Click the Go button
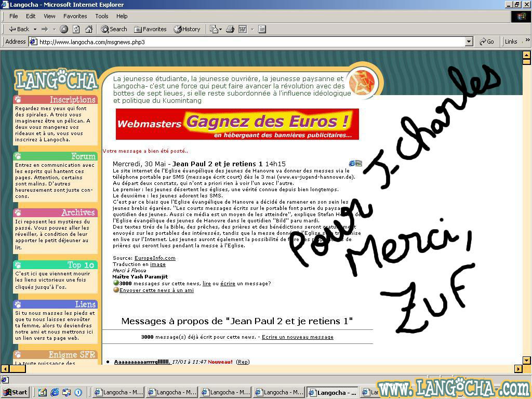Image resolution: width=532 pixels, height=399 pixels. tap(487, 42)
